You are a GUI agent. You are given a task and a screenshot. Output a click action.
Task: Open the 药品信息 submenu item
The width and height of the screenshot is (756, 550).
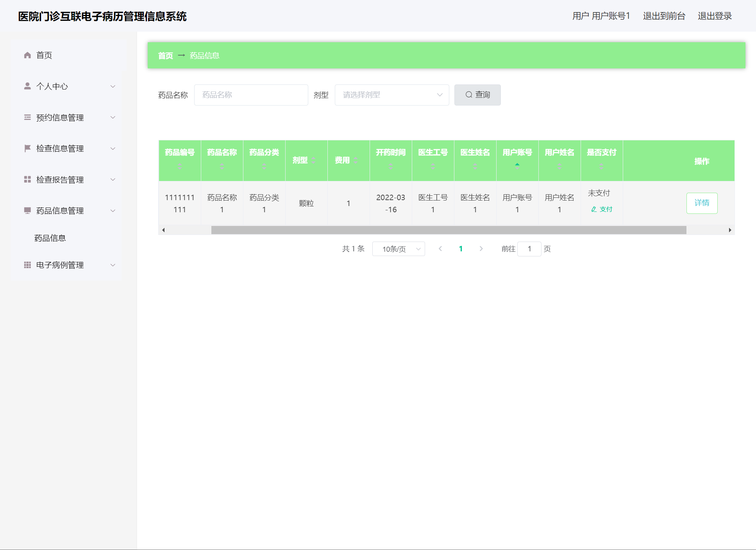[x=50, y=238]
